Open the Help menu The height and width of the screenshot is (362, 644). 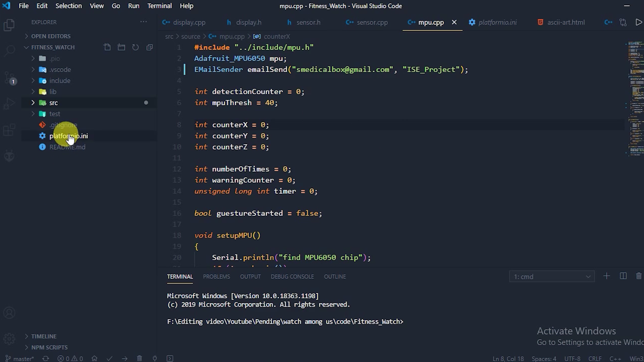(x=186, y=6)
